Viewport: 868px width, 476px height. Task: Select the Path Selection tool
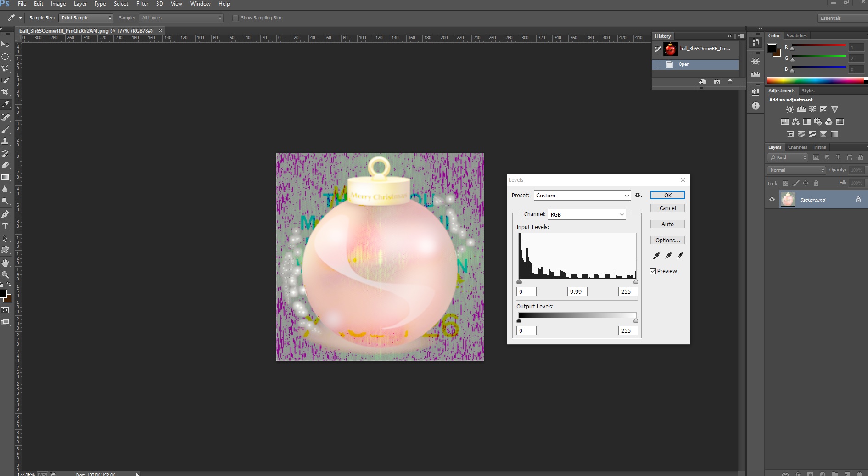[6, 238]
